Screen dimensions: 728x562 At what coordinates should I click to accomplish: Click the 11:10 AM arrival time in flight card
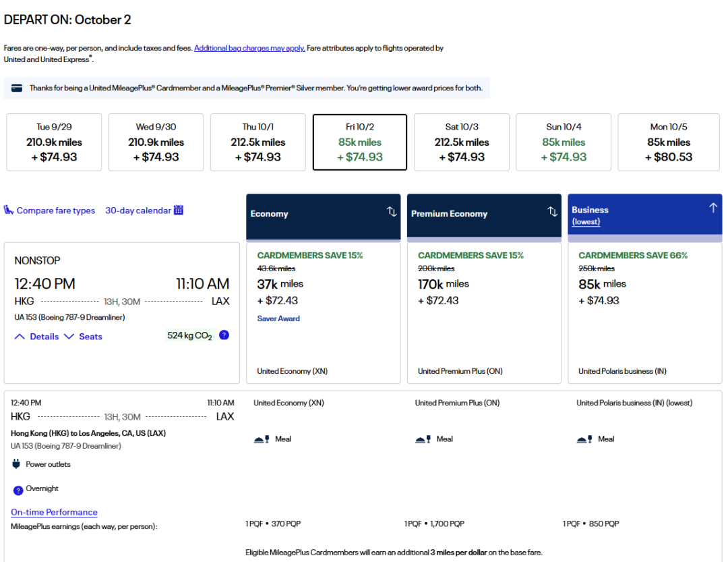pos(202,283)
